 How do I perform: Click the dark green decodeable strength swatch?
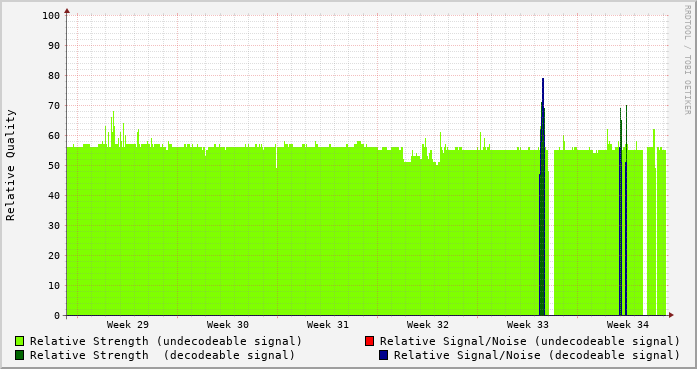point(20,355)
